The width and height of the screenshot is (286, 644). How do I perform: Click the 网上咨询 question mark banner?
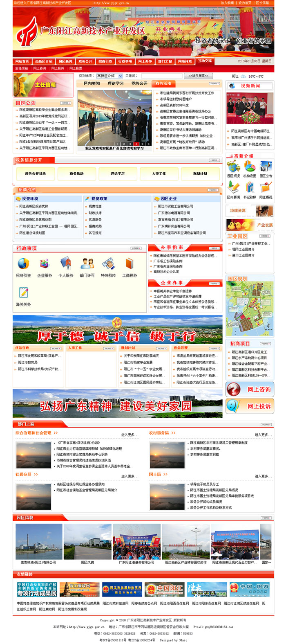(x=249, y=389)
